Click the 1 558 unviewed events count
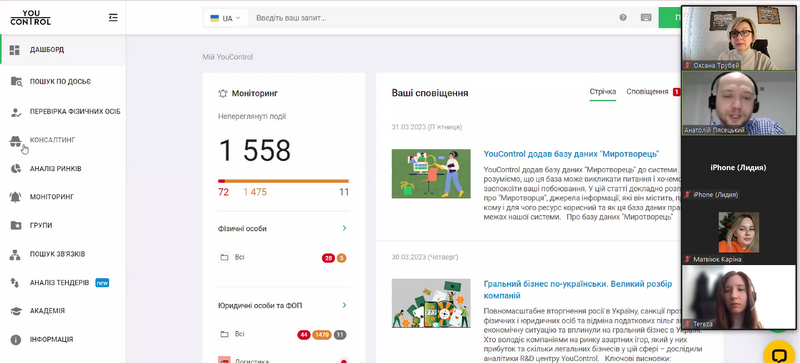Image resolution: width=800 pixels, height=363 pixels. [x=255, y=151]
